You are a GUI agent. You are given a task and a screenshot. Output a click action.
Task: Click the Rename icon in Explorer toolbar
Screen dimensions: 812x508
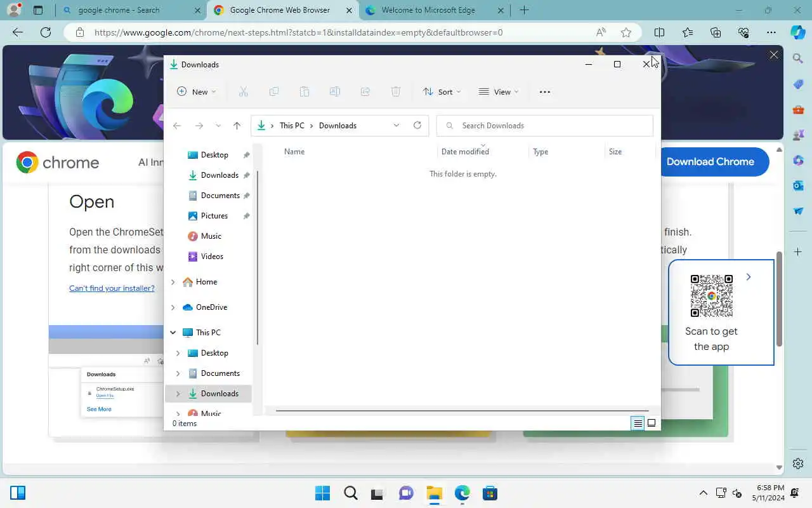[x=335, y=92]
